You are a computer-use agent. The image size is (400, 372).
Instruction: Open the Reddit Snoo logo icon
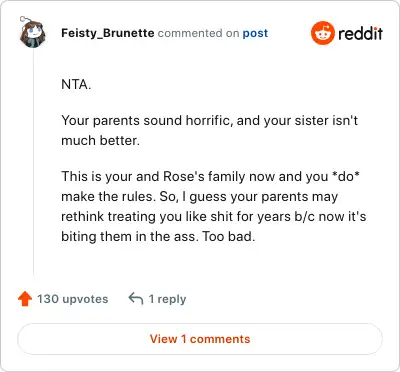322,33
